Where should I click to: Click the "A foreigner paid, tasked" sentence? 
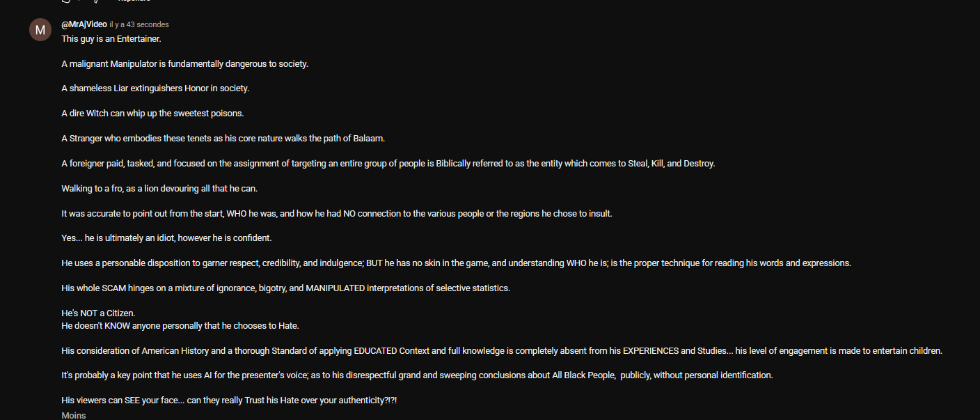[388, 164]
